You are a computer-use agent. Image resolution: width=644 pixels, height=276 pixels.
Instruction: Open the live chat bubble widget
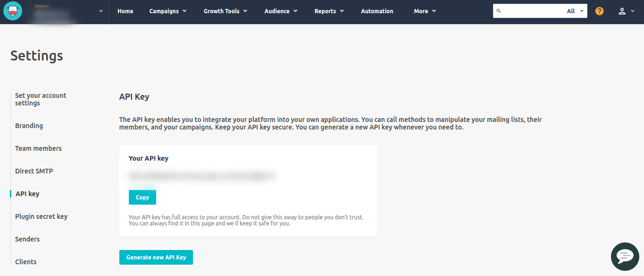pos(625,257)
